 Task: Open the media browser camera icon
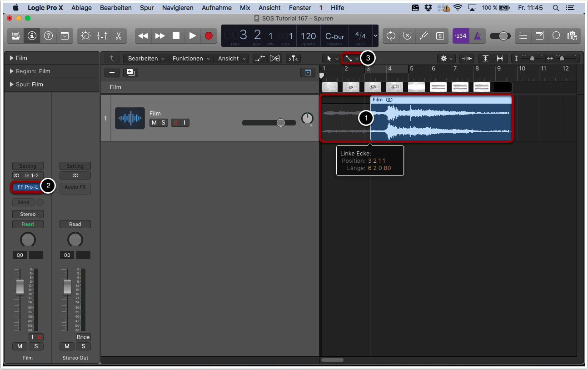coord(572,36)
